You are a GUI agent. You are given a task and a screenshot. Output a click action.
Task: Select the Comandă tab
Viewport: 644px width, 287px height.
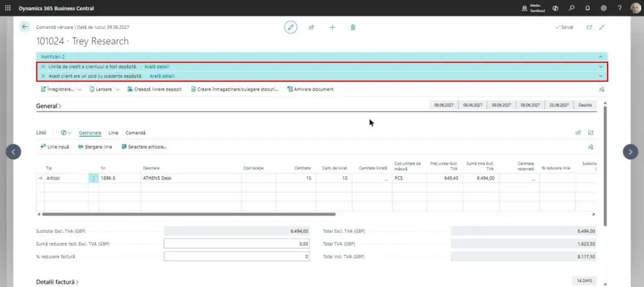[136, 133]
